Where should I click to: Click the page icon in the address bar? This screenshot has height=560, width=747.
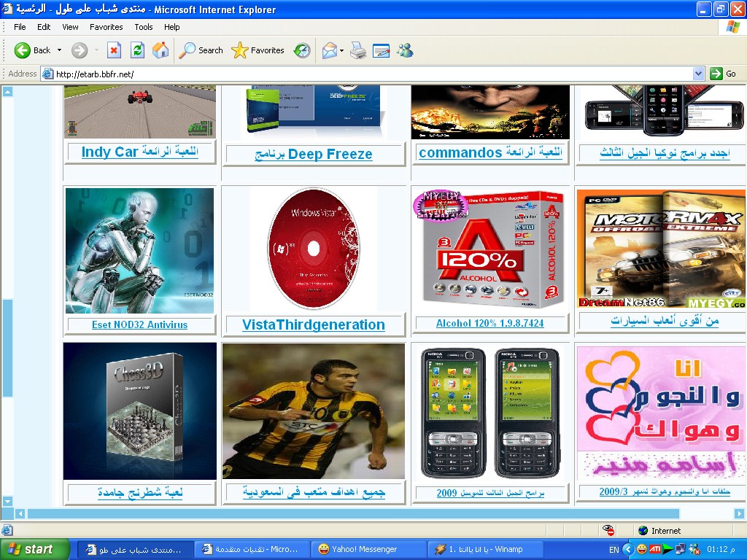point(47,74)
